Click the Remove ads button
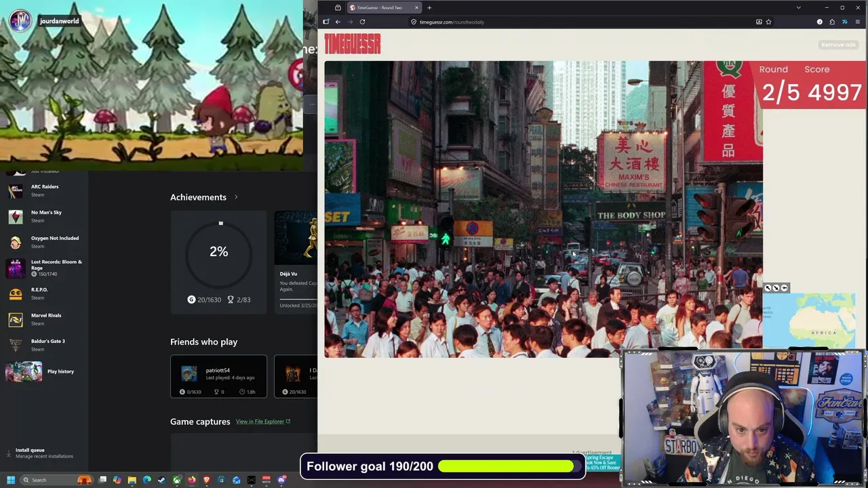This screenshot has height=488, width=868. point(838,45)
